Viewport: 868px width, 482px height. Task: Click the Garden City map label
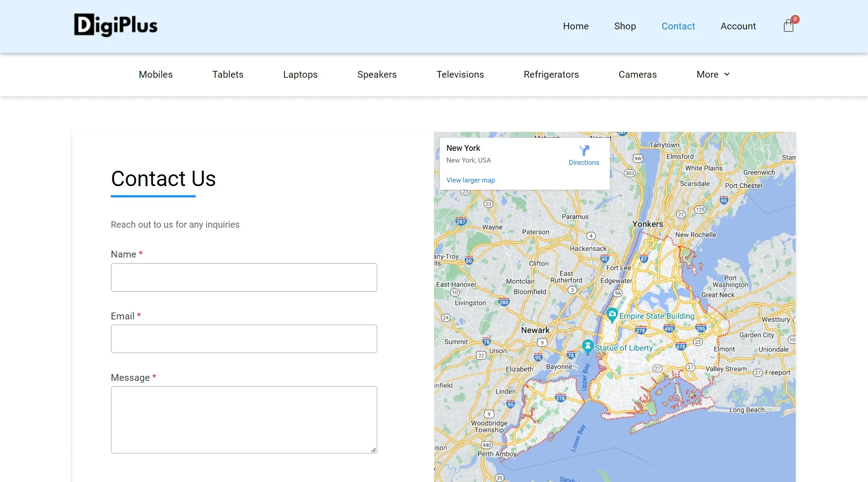point(757,335)
